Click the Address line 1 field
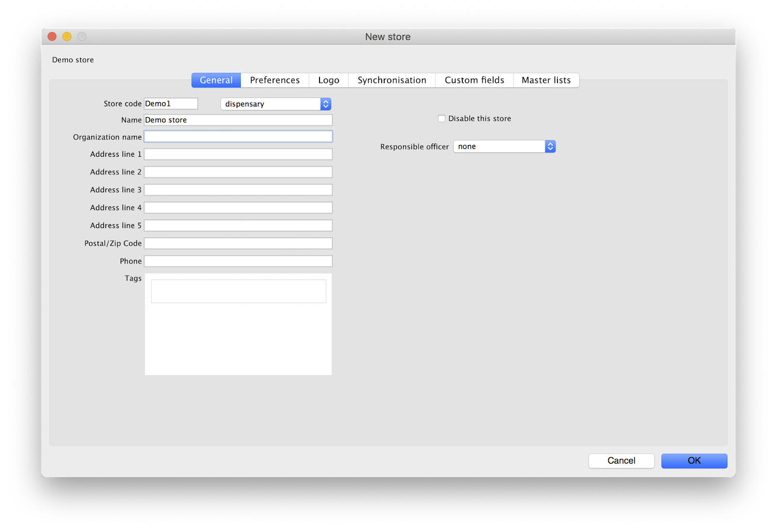777x532 pixels. coord(238,154)
